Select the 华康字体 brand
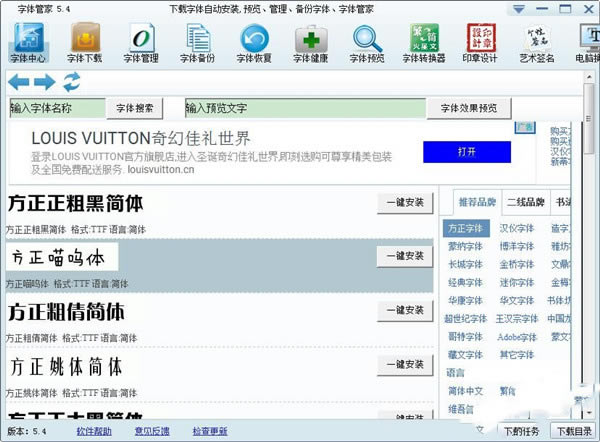 pos(465,301)
